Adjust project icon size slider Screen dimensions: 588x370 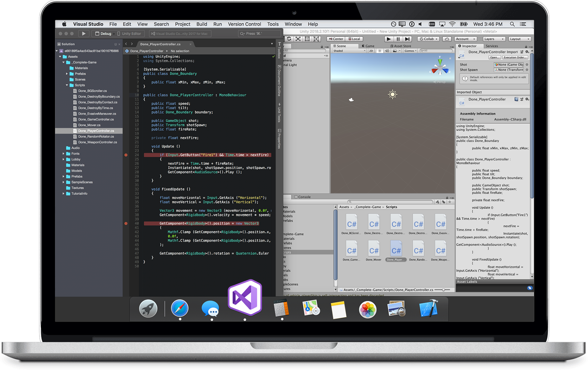(444, 290)
